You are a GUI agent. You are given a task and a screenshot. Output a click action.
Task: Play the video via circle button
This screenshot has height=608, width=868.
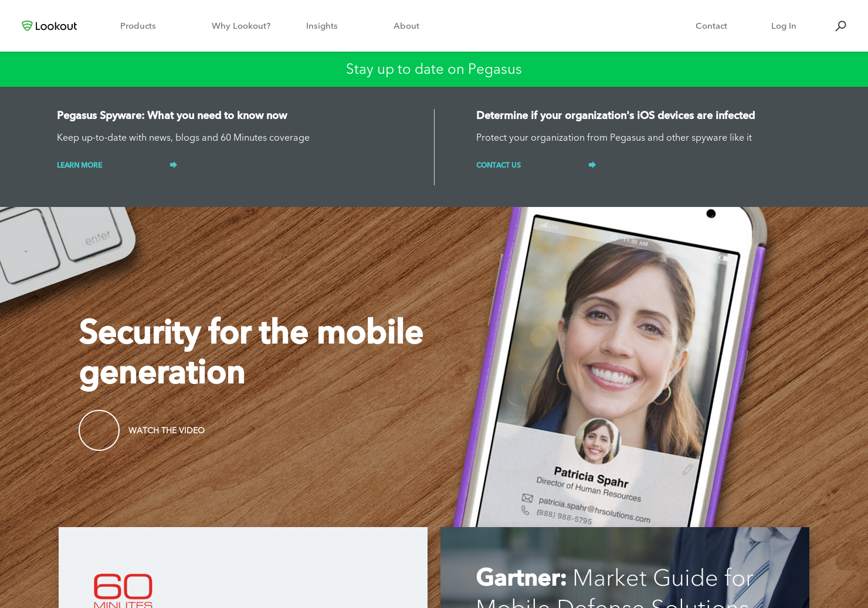[x=99, y=430]
